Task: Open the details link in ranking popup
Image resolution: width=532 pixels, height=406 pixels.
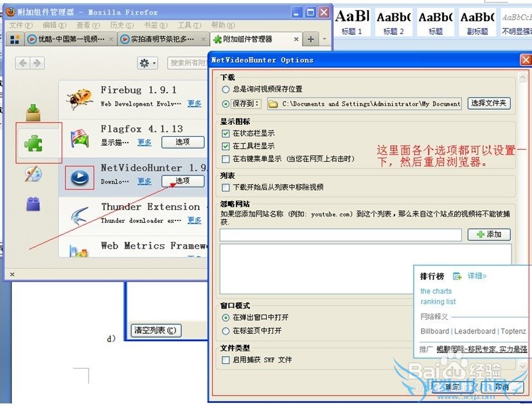Action: (x=477, y=276)
